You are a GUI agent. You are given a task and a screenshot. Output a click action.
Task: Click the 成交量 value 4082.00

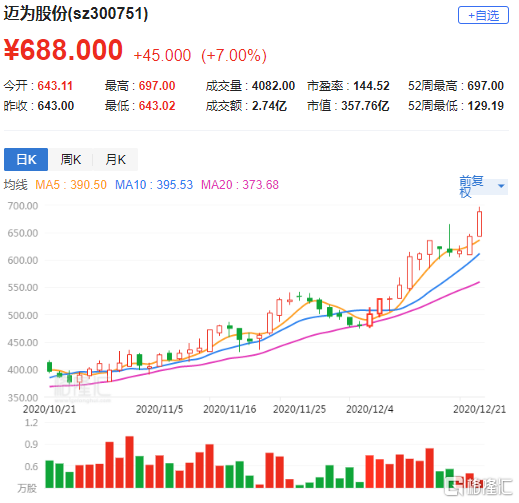click(273, 86)
